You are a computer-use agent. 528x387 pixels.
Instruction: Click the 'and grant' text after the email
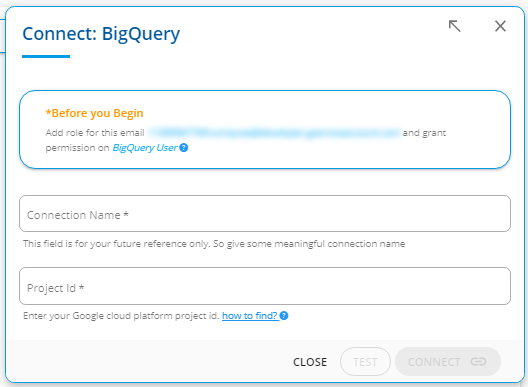tap(424, 133)
